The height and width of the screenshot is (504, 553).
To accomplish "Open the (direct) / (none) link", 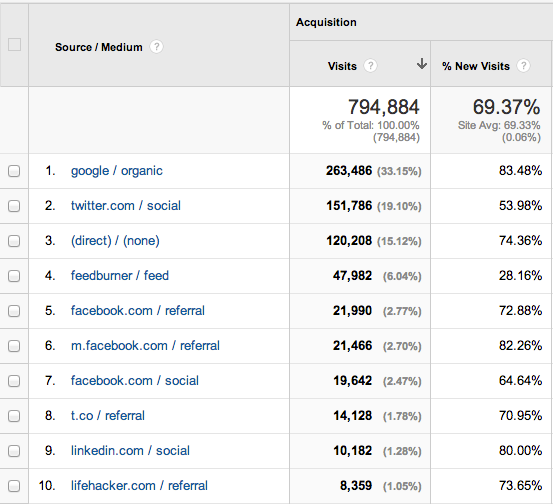I will (115, 241).
